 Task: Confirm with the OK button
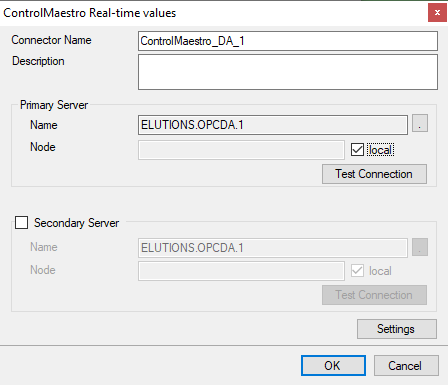point(333,366)
